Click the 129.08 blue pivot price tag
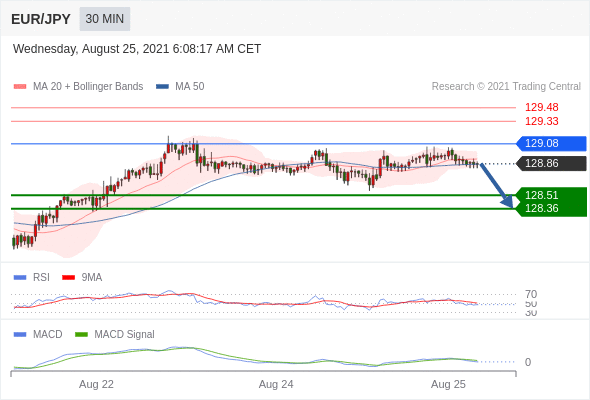The height and width of the screenshot is (400, 590). (x=551, y=143)
